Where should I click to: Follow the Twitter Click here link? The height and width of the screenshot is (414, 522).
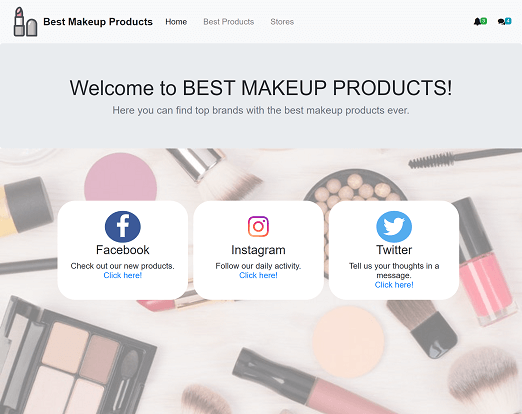pos(394,285)
